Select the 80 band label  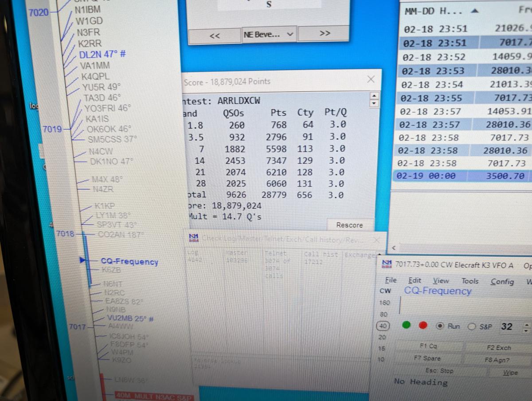click(383, 315)
